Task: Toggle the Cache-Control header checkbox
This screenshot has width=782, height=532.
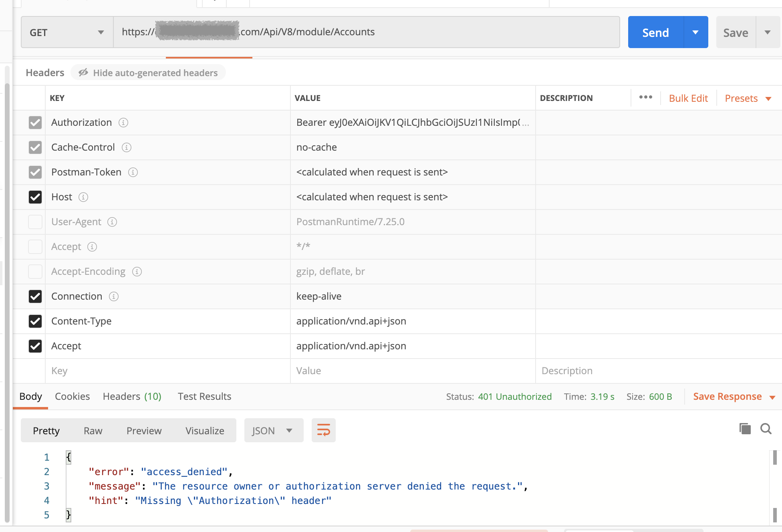Action: click(35, 147)
